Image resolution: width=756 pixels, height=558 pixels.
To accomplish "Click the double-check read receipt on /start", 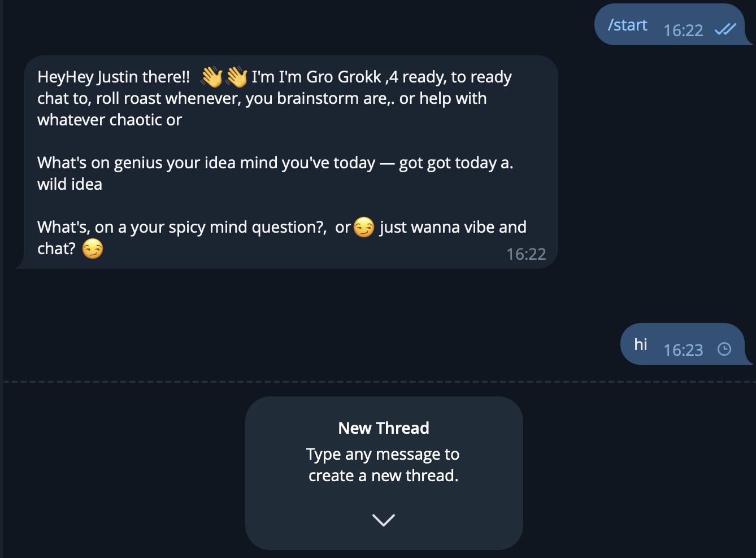I will point(725,29).
